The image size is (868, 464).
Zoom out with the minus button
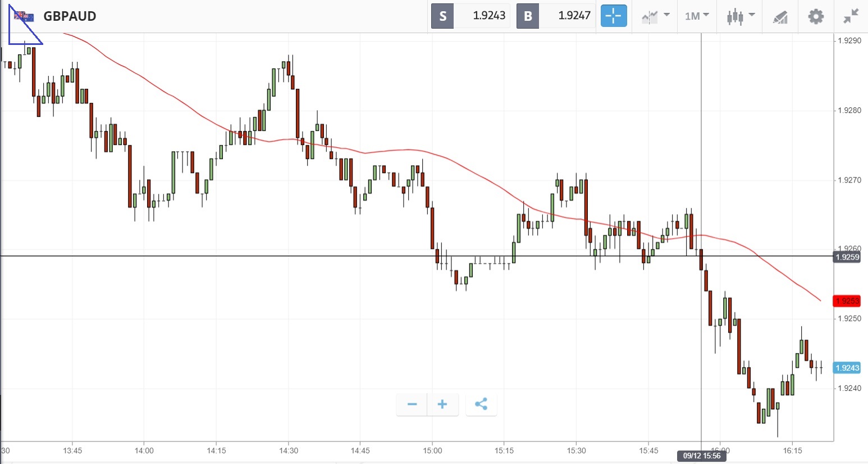pos(412,404)
